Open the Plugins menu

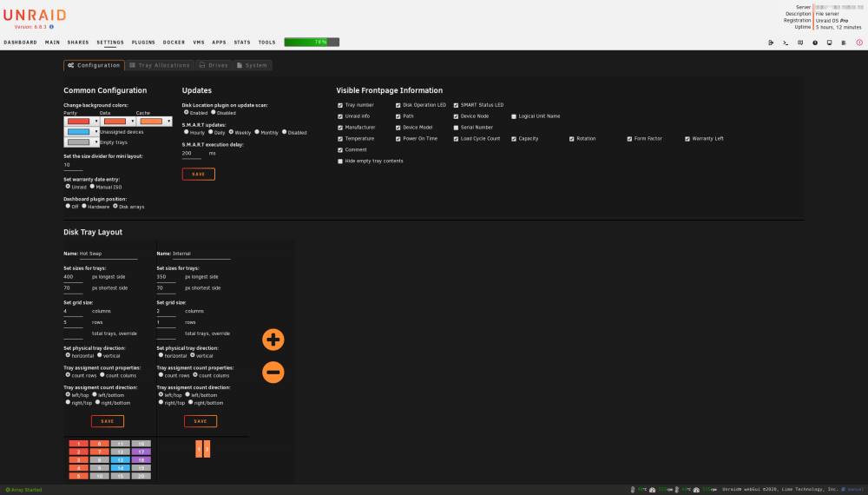click(x=143, y=43)
